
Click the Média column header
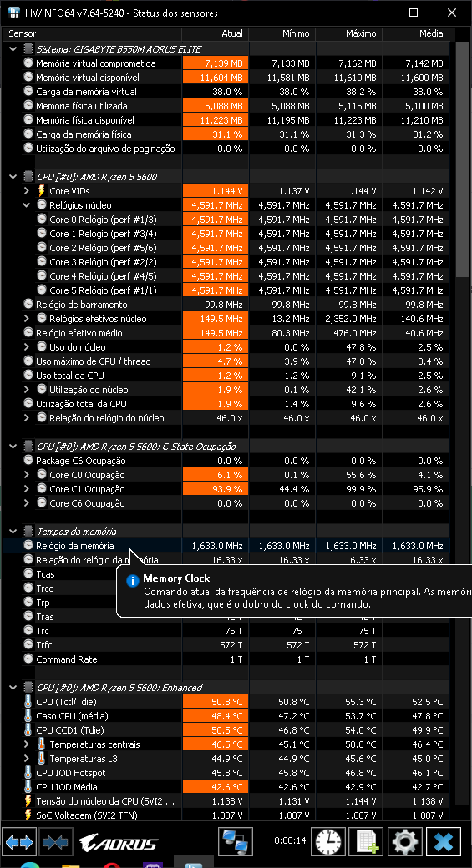point(415,33)
